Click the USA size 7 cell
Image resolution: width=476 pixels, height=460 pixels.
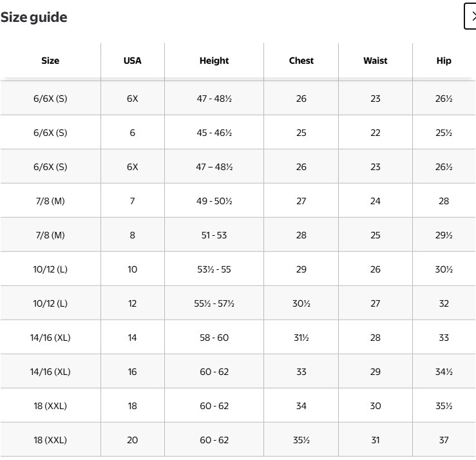[x=132, y=201]
